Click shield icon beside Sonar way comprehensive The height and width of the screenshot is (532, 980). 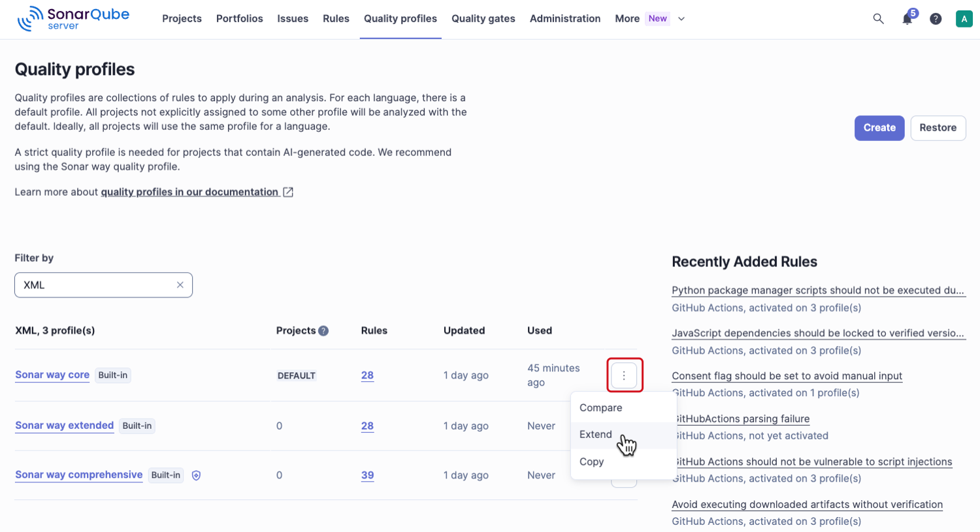click(196, 475)
